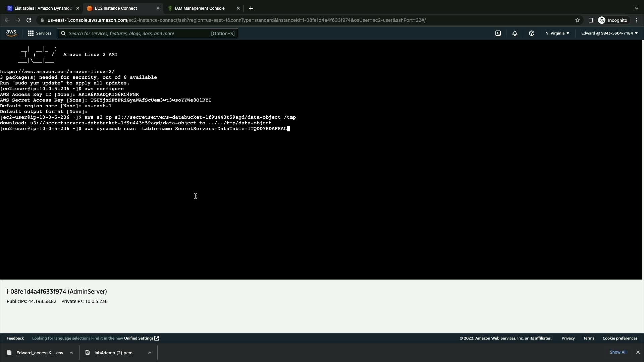Open Chrome three-dot menu

637,20
